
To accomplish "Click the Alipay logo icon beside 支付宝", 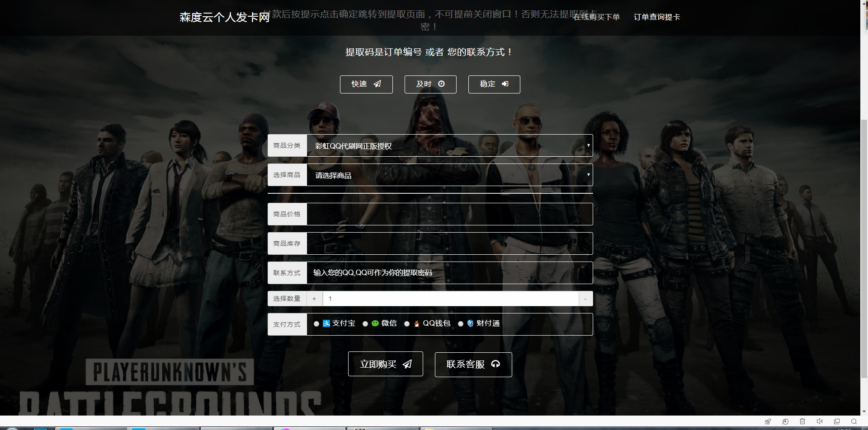I will click(x=326, y=323).
